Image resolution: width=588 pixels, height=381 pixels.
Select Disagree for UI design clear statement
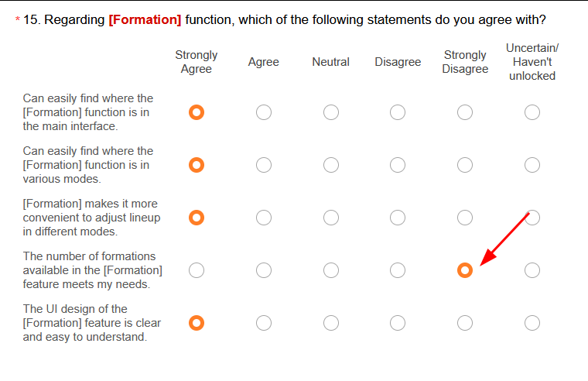pyautogui.click(x=398, y=323)
